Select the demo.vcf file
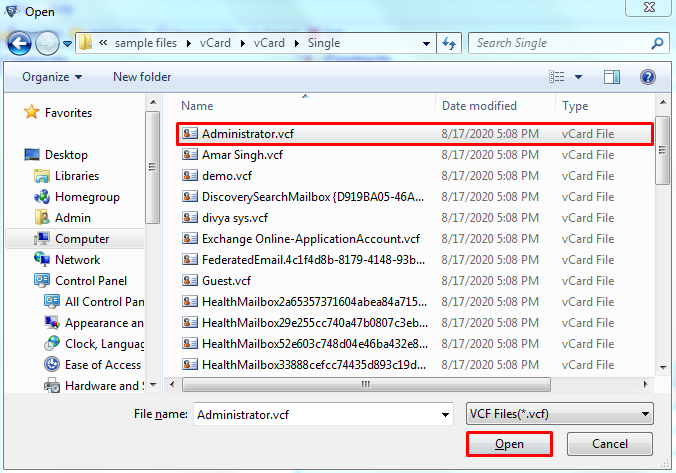 point(415,175)
